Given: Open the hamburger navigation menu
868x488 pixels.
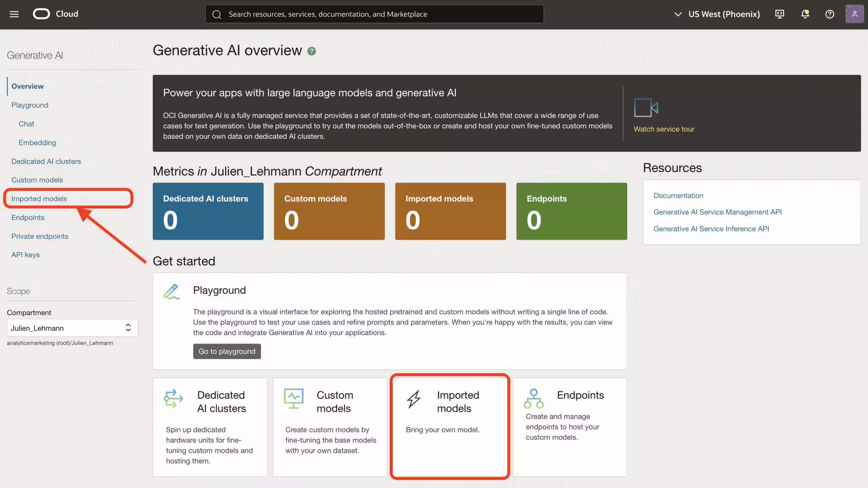Looking at the screenshot, I should pyautogui.click(x=14, y=14).
